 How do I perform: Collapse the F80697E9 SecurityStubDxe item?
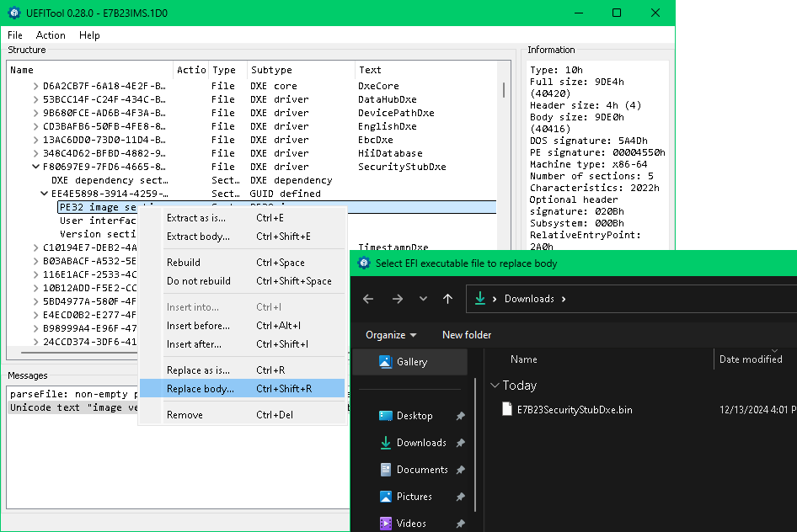click(x=35, y=167)
